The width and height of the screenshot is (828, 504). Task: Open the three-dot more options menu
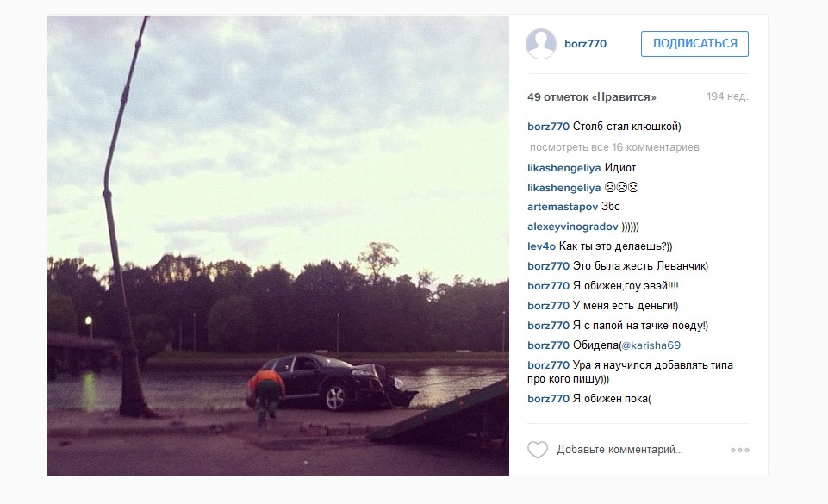[x=740, y=451]
